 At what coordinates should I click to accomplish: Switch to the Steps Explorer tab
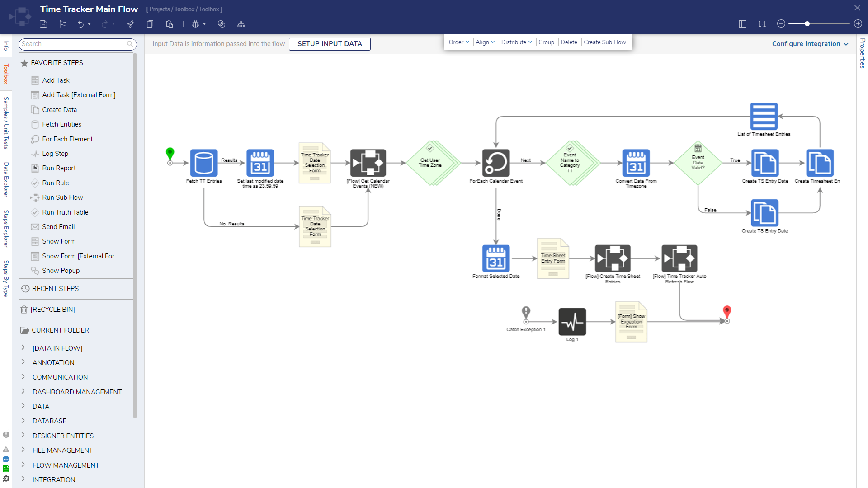(6, 228)
